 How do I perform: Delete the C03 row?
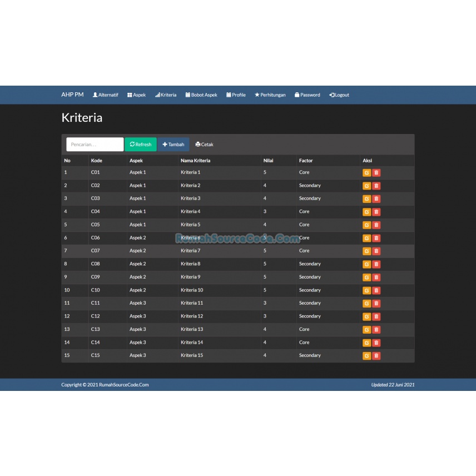(x=376, y=199)
